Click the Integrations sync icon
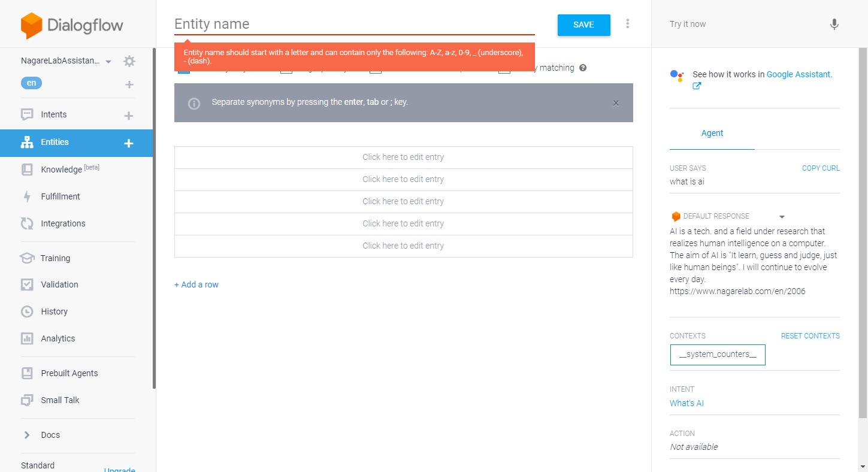Viewport: 868px width, 472px height. [x=27, y=223]
